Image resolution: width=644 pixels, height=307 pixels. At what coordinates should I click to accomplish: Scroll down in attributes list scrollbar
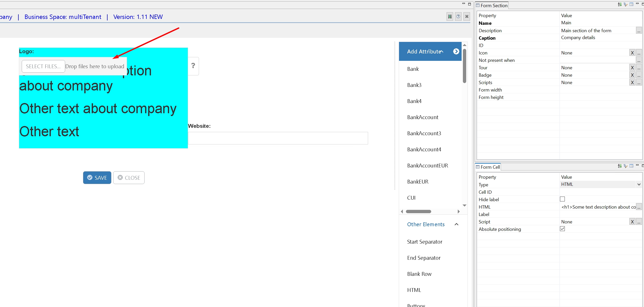[x=464, y=206]
